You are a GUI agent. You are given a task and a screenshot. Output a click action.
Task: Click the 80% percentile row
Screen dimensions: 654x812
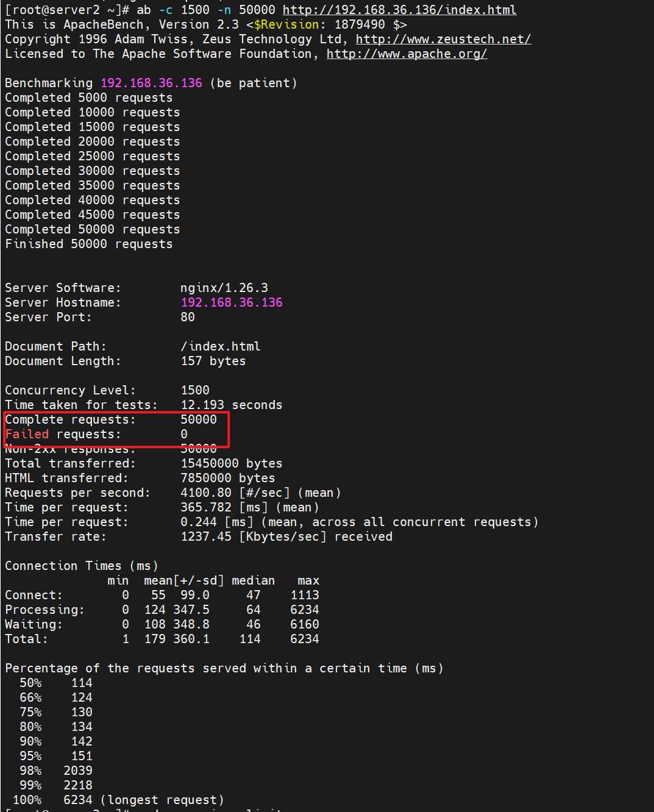56,727
